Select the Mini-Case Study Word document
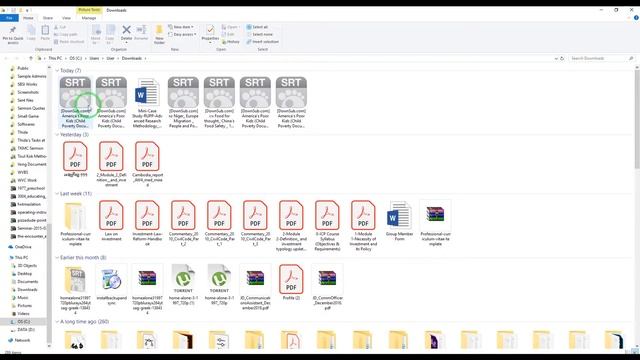Screen dimensions: 640x360 (x=147, y=102)
